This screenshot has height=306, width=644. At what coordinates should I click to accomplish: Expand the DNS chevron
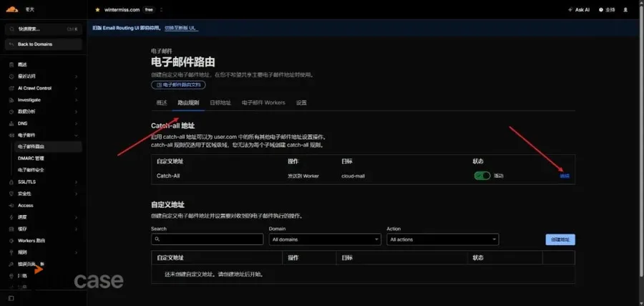coord(77,123)
